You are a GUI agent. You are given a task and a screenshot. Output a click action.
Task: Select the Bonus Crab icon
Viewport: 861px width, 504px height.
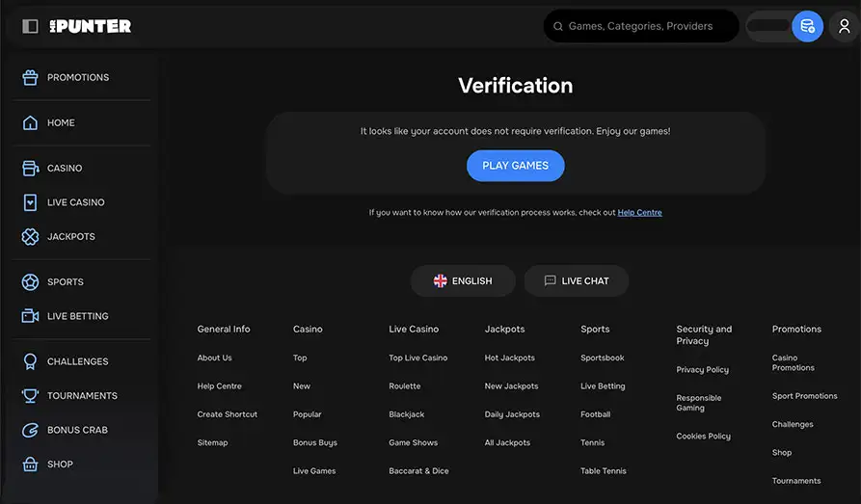pyautogui.click(x=30, y=430)
